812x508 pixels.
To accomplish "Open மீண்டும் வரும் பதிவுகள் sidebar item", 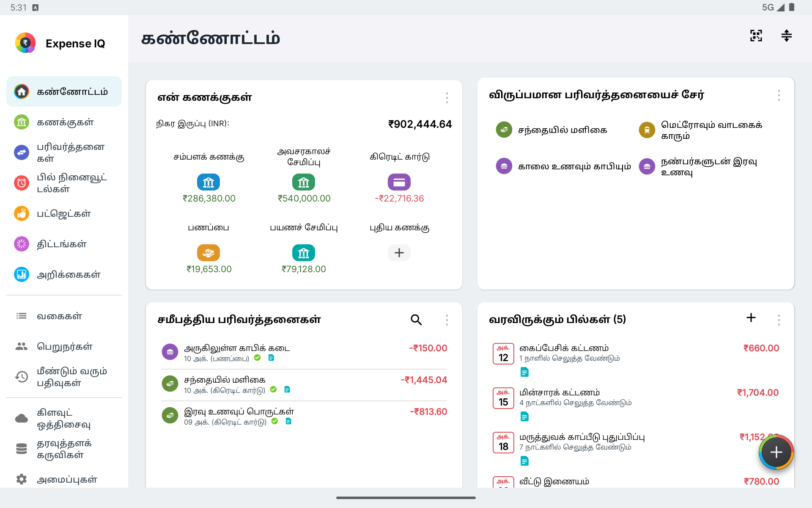I will [x=64, y=377].
